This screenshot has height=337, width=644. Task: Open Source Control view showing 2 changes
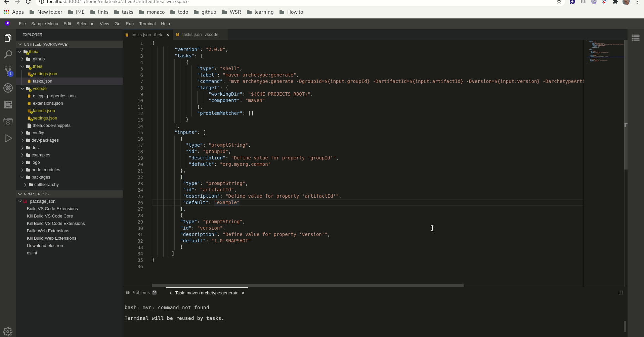click(x=8, y=71)
